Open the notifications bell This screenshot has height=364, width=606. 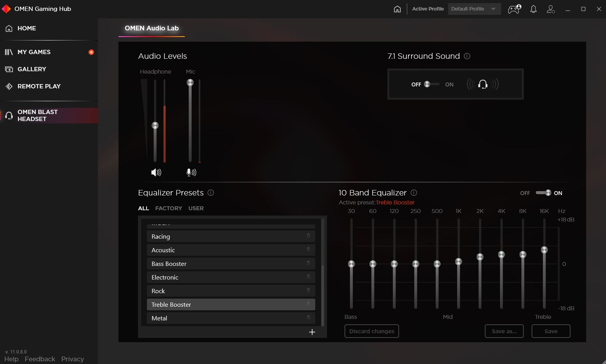pyautogui.click(x=534, y=9)
